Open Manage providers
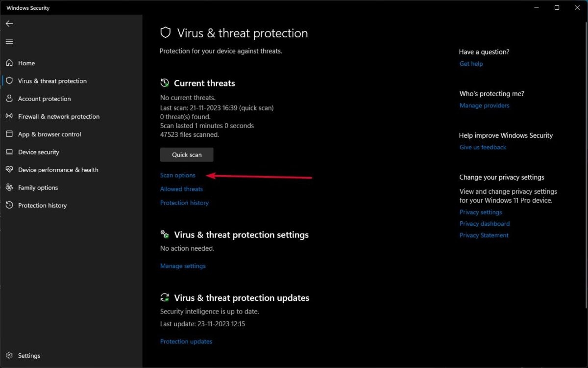 [484, 105]
